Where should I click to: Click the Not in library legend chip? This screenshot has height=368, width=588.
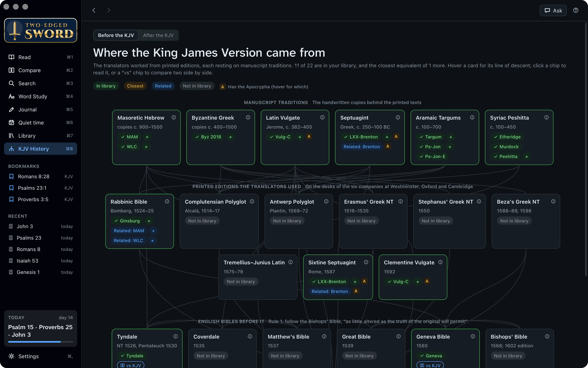[x=197, y=86]
